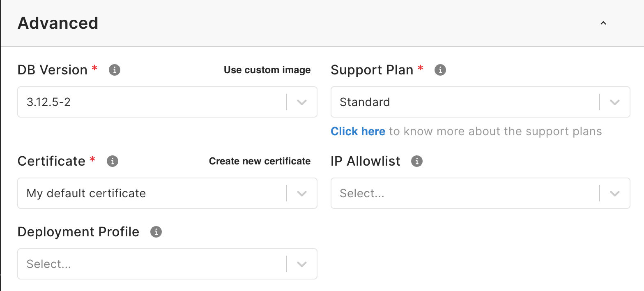Select the 3.12.5-2 version field
Viewport: 644px width, 291px height.
click(x=167, y=102)
